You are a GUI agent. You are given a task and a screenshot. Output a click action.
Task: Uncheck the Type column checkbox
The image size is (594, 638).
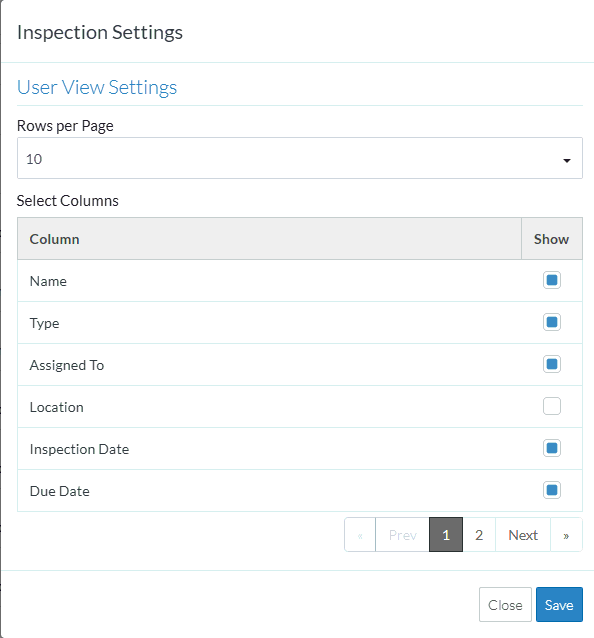click(x=552, y=322)
